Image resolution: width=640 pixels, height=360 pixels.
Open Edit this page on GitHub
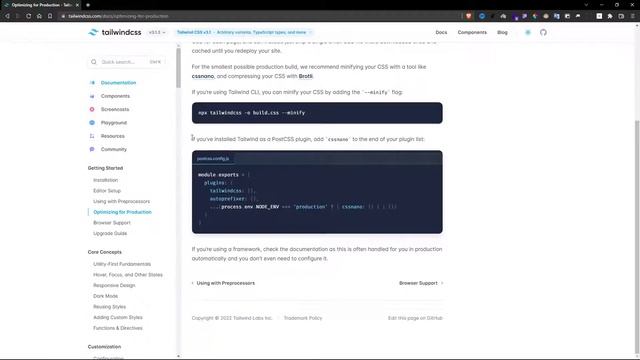click(415, 318)
